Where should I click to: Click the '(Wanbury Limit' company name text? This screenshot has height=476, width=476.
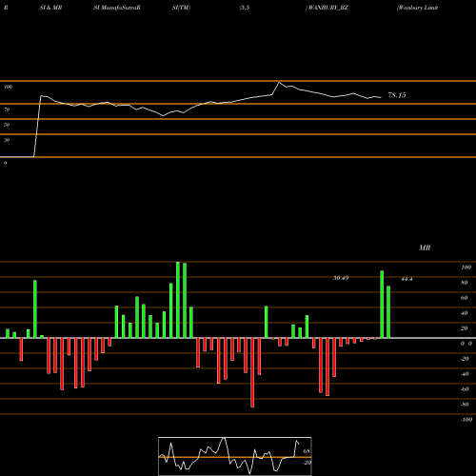(417, 8)
